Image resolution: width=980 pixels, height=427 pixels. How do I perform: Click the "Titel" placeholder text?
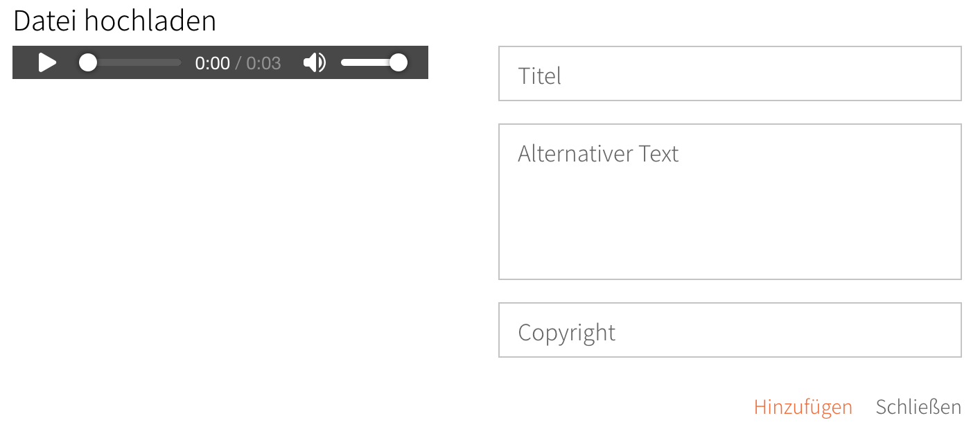[x=539, y=76]
